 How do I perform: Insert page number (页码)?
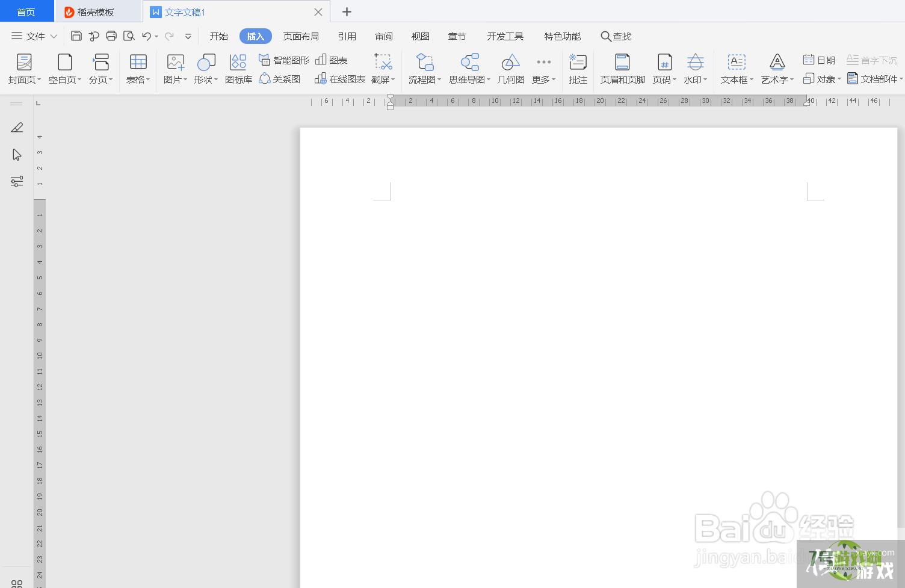coord(664,69)
